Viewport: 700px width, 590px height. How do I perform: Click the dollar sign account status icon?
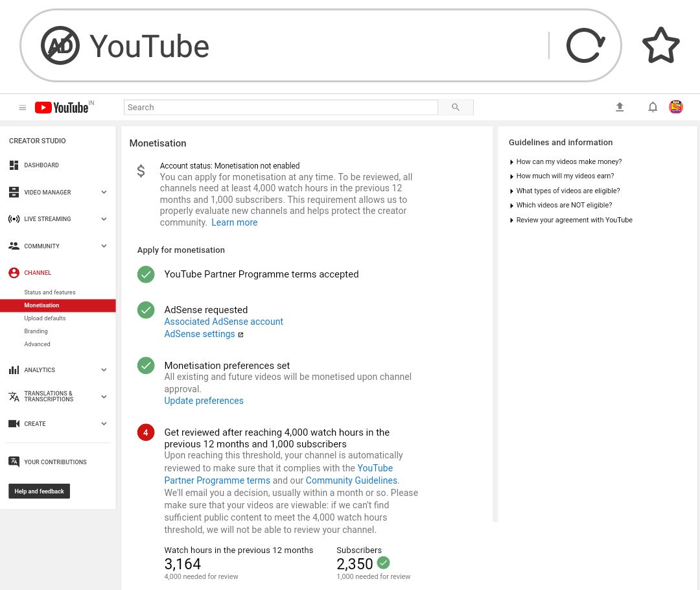point(141,171)
